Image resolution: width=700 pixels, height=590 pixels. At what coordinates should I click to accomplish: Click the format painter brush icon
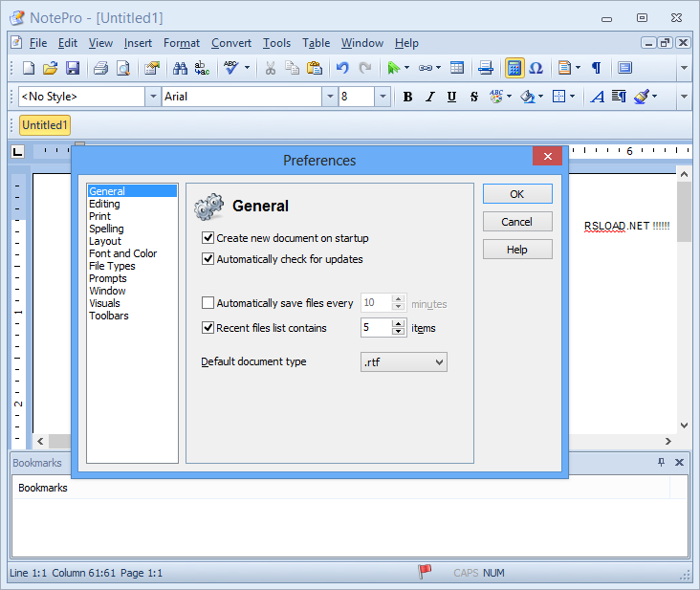click(x=642, y=97)
